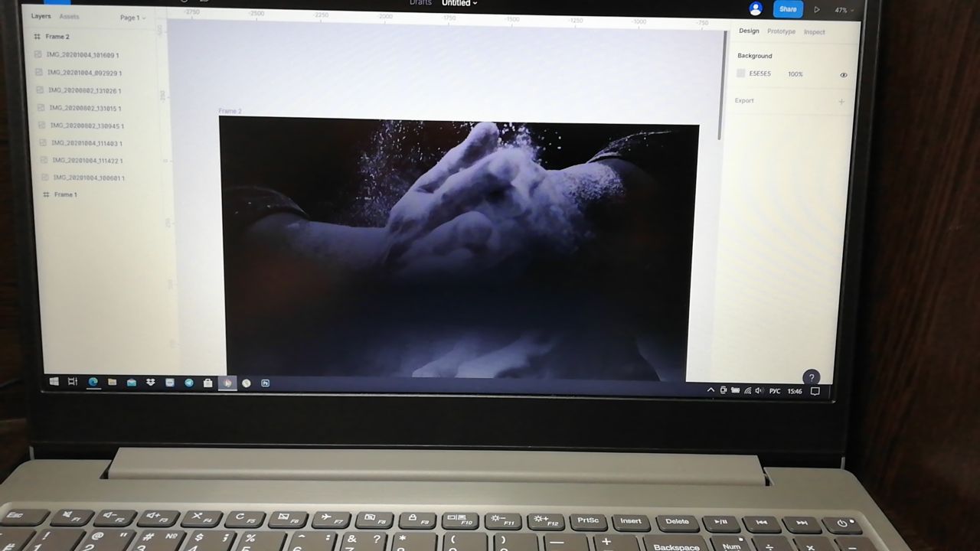Open File Explorer from the taskbar
980x551 pixels.
[x=112, y=382]
